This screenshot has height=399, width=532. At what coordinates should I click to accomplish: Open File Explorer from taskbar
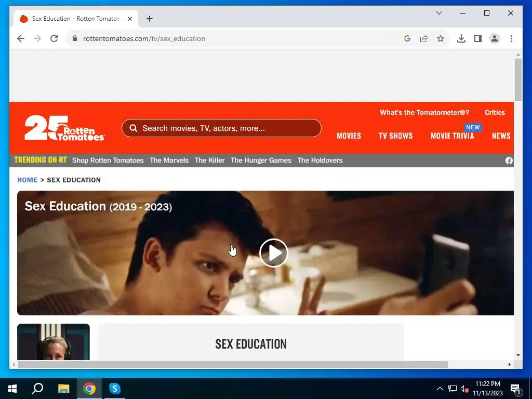(x=63, y=389)
